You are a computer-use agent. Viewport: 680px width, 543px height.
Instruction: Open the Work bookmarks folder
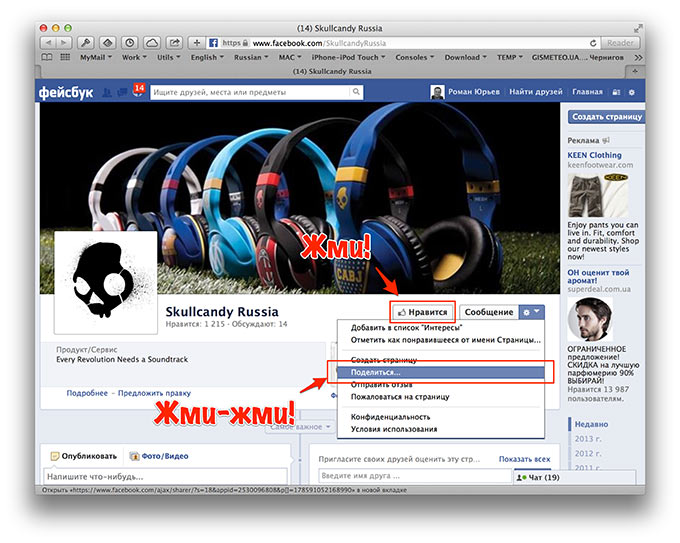click(x=134, y=57)
